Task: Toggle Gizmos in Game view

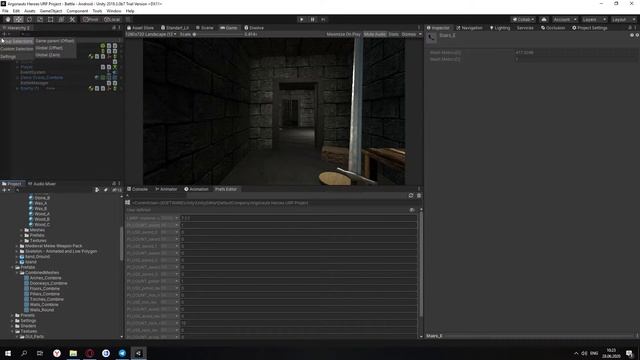Action: pyautogui.click(x=409, y=34)
